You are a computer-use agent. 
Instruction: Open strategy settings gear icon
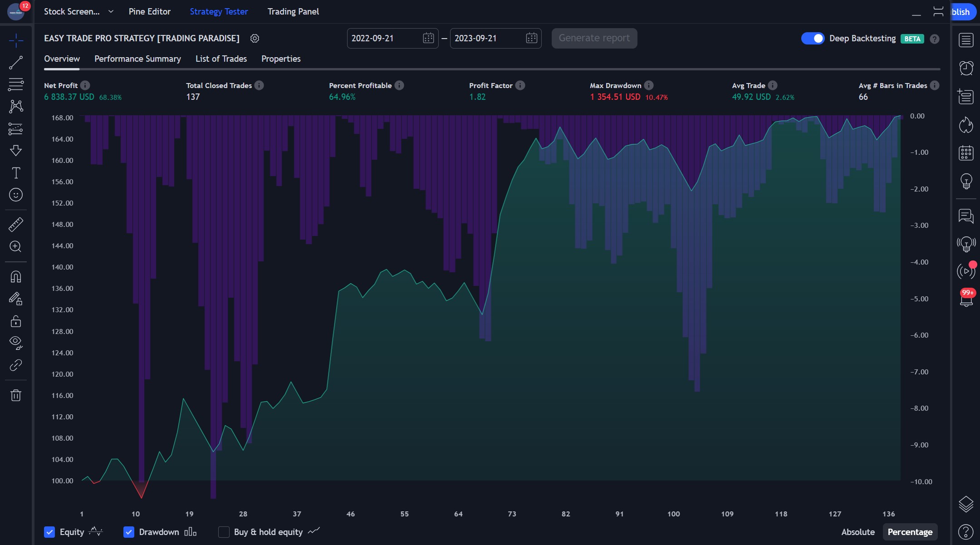pos(255,39)
